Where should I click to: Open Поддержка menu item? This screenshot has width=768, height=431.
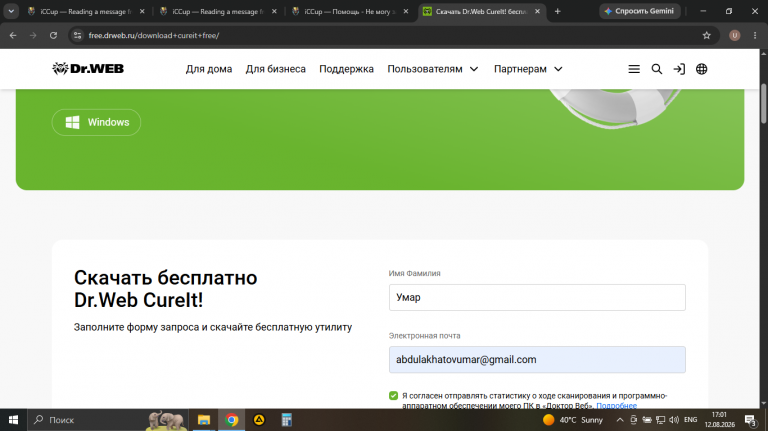(x=346, y=69)
